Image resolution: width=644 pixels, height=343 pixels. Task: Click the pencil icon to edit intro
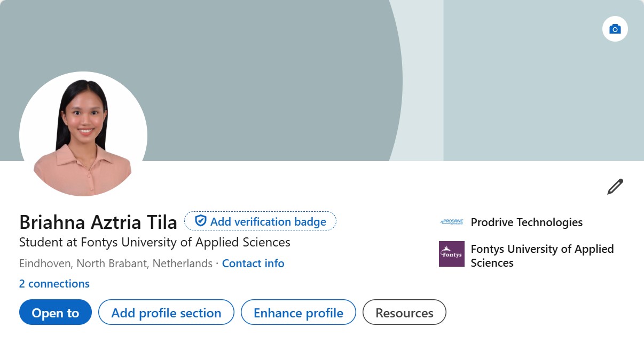coord(615,187)
